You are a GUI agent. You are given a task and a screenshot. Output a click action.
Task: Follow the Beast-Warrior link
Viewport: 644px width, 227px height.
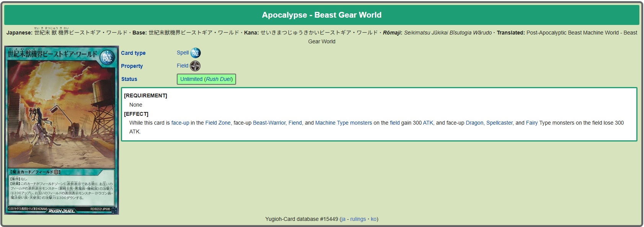(x=269, y=123)
